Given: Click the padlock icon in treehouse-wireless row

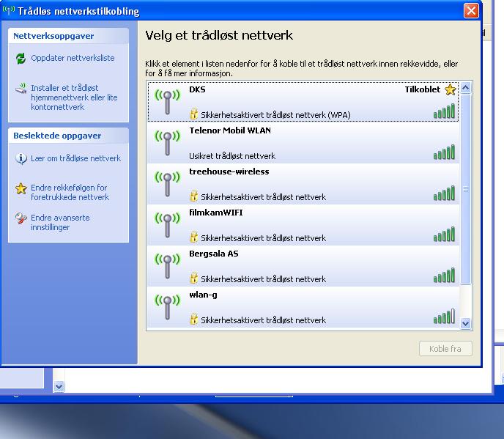Looking at the screenshot, I should point(194,196).
